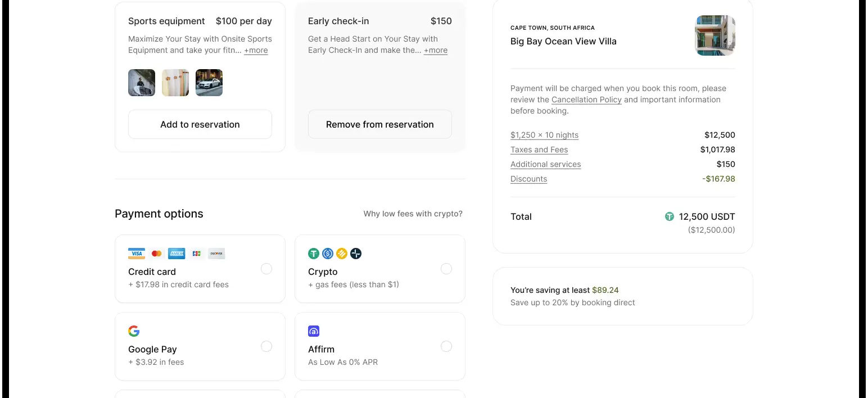Click the Amex card icon

pos(177,254)
